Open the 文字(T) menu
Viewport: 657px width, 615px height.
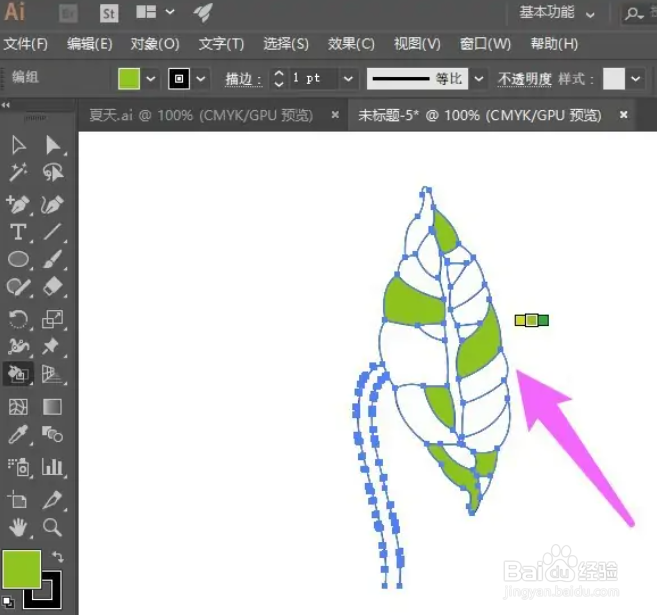tap(221, 44)
